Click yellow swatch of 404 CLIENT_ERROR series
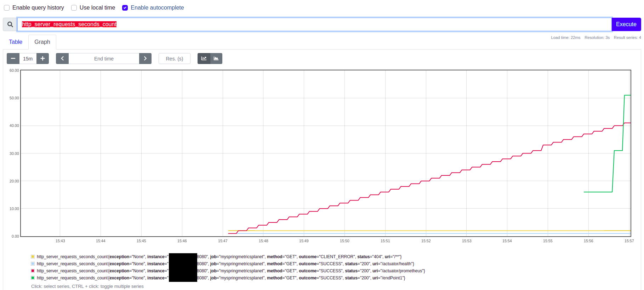 (x=33, y=257)
